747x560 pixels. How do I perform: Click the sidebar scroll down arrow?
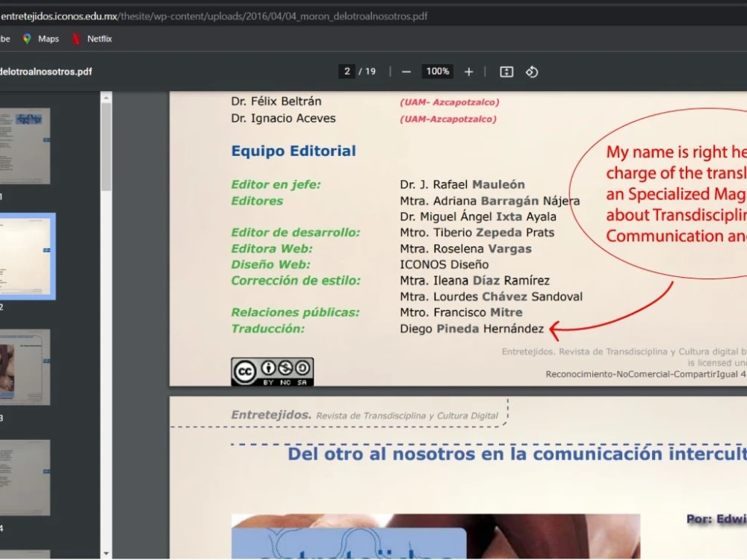[x=106, y=553]
